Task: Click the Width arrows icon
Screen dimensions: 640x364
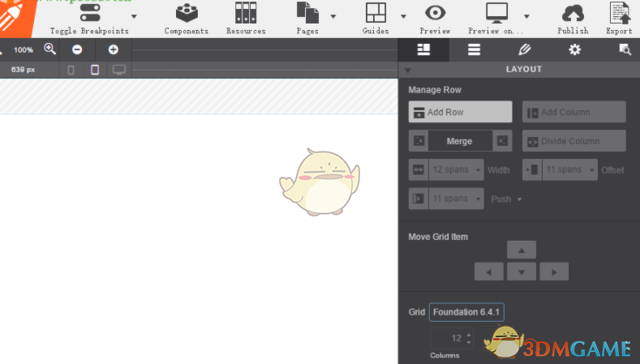Action: coord(419,169)
